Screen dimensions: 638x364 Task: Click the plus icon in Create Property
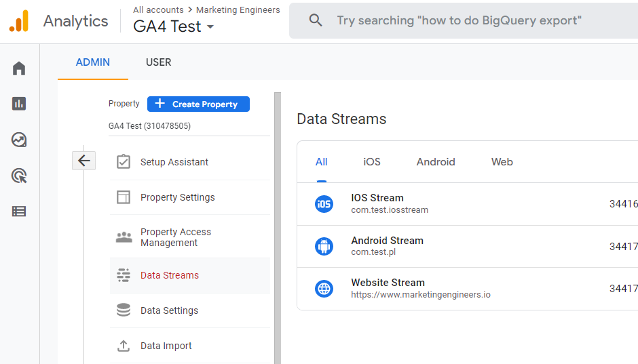click(160, 103)
